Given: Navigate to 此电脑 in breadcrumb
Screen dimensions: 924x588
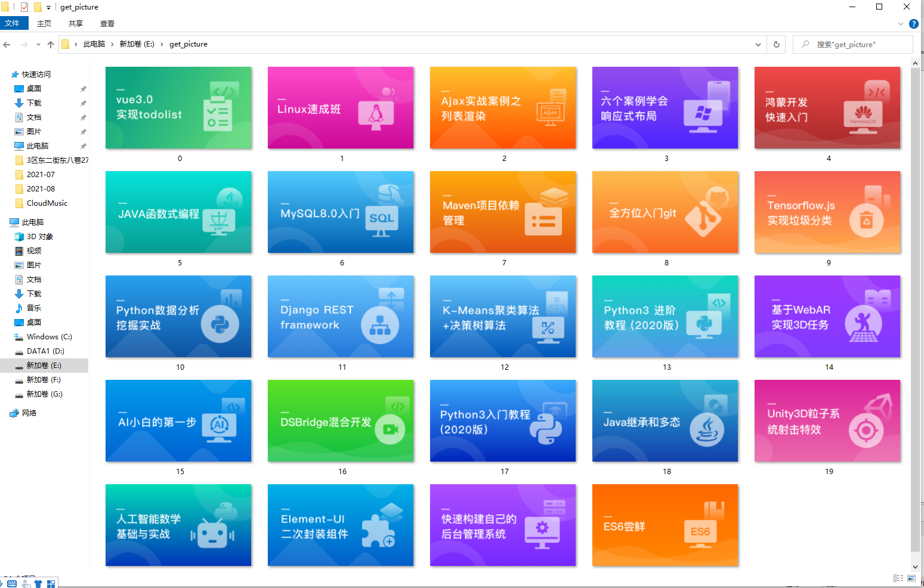Looking at the screenshot, I should click(94, 44).
